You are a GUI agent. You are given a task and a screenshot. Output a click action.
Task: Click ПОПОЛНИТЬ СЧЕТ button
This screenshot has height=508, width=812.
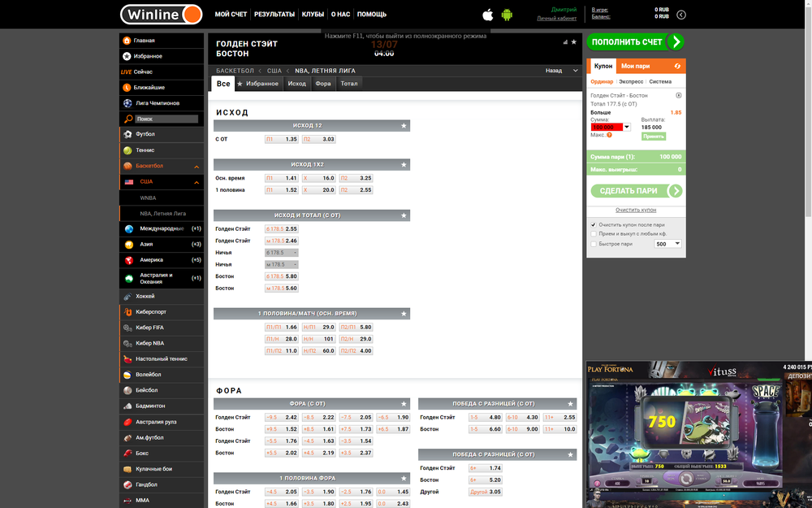636,42
